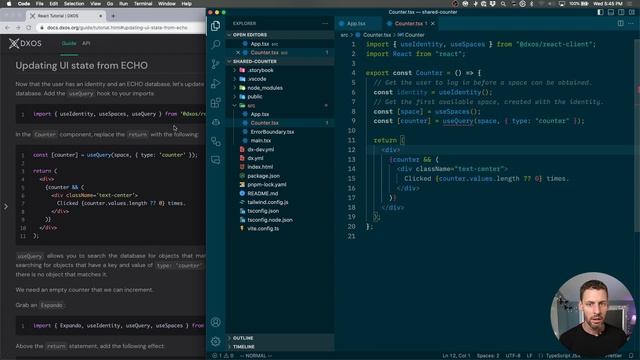The height and width of the screenshot is (360, 640).
Task: Open the Explorer view in activity bar
Action: [216, 26]
